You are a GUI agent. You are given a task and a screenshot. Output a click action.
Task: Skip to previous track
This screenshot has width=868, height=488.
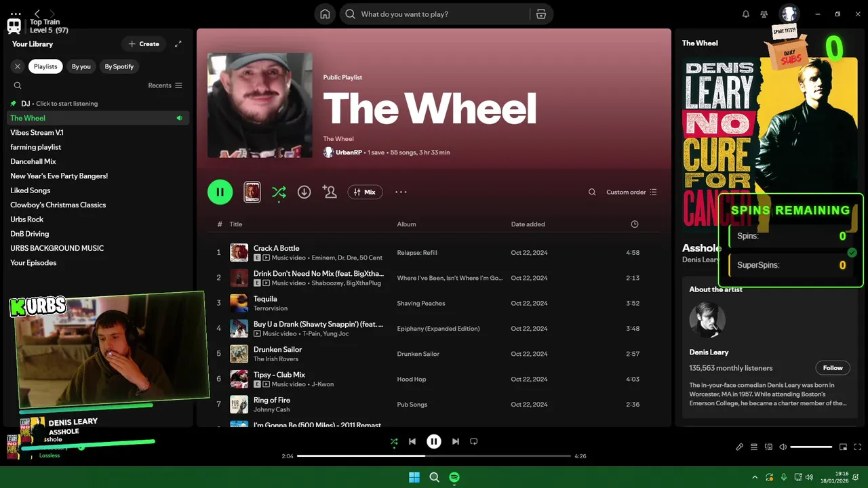click(x=412, y=441)
